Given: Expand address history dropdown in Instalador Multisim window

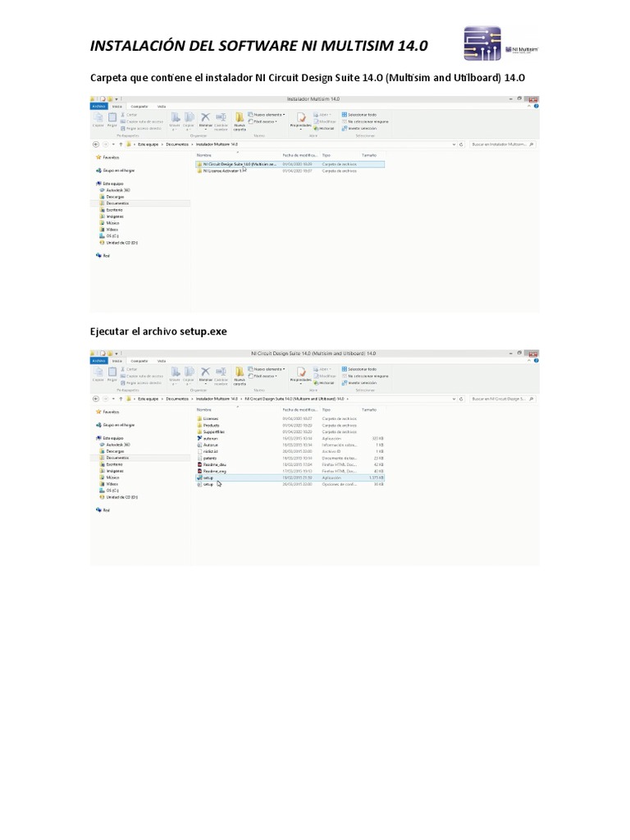Looking at the screenshot, I should 454,144.
